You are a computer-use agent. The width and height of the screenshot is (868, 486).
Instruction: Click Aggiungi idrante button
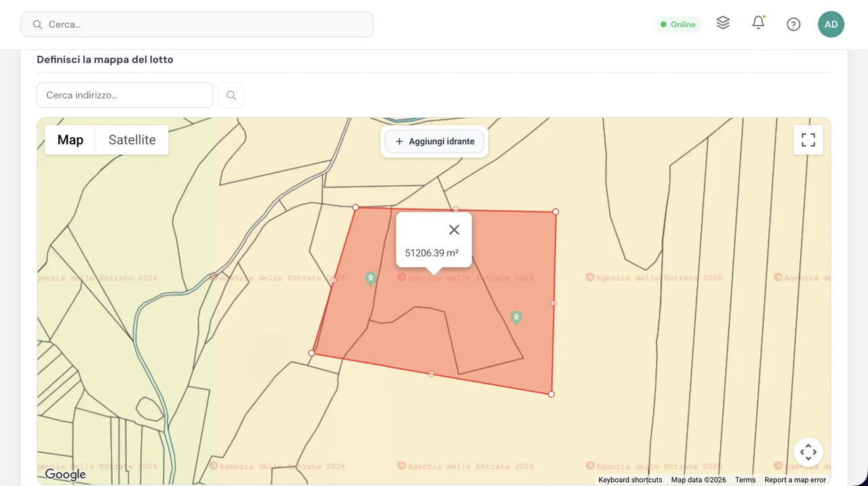pos(434,141)
